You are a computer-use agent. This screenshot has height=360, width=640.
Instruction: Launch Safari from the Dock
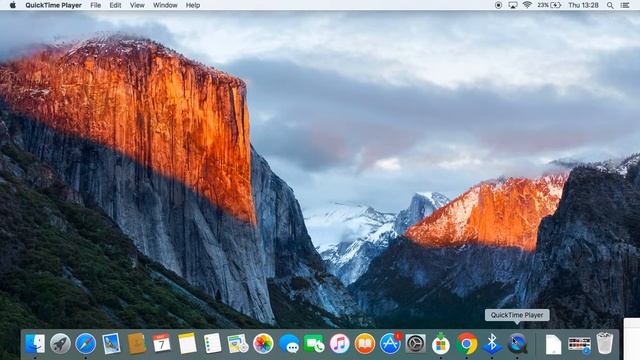pos(86,344)
